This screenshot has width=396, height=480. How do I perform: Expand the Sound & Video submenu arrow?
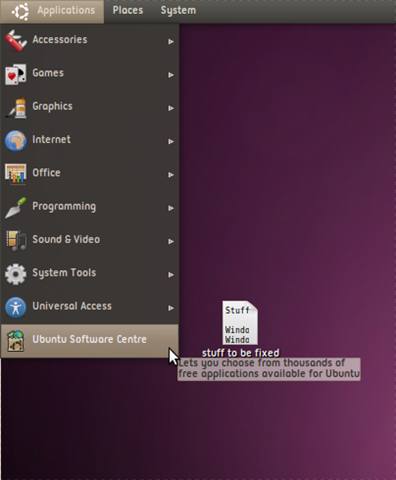click(x=171, y=241)
